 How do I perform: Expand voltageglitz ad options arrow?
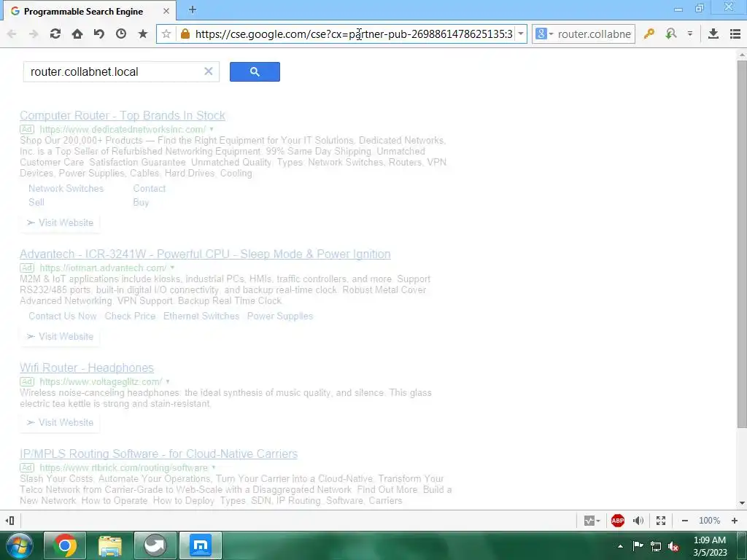pyautogui.click(x=168, y=382)
